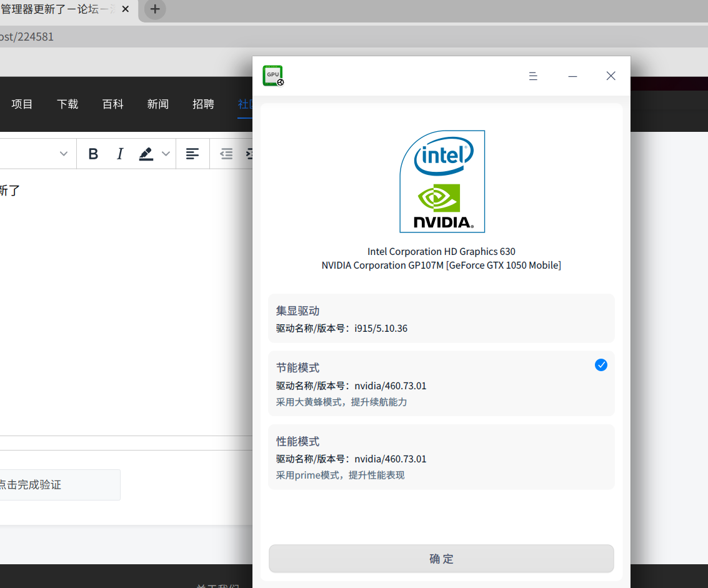The height and width of the screenshot is (588, 708).
Task: Open the hamburger menu in driver manager
Action: tap(533, 76)
